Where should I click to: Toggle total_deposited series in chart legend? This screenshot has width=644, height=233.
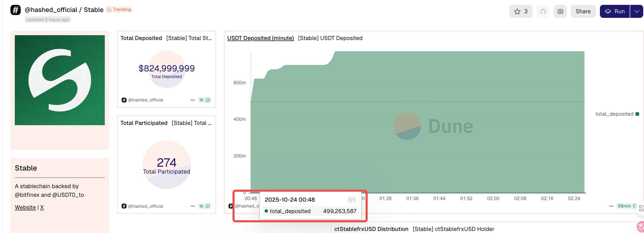point(617,114)
